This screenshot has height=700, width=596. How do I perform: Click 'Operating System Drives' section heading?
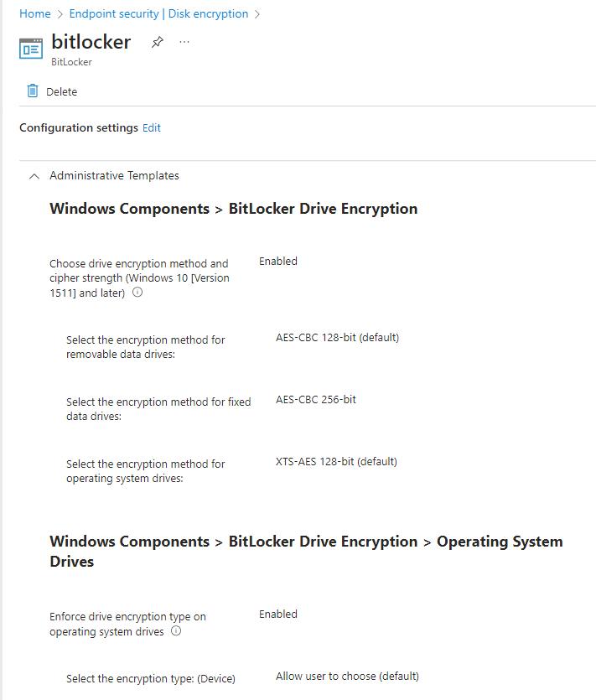coord(306,551)
